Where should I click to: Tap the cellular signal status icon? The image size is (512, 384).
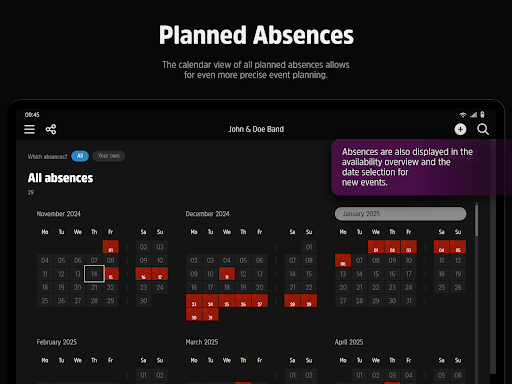473,115
